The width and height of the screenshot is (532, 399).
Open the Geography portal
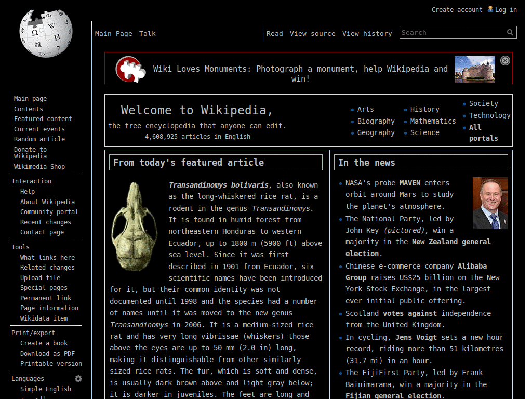(x=376, y=132)
